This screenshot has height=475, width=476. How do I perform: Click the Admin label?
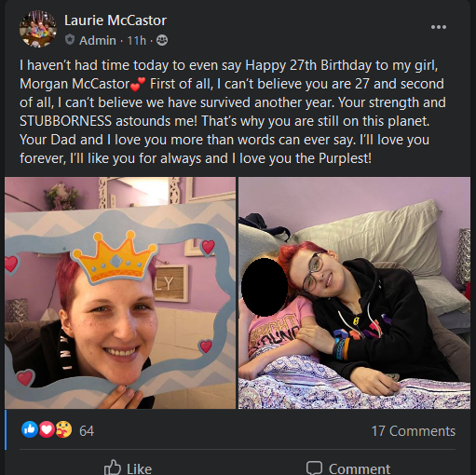(x=98, y=40)
